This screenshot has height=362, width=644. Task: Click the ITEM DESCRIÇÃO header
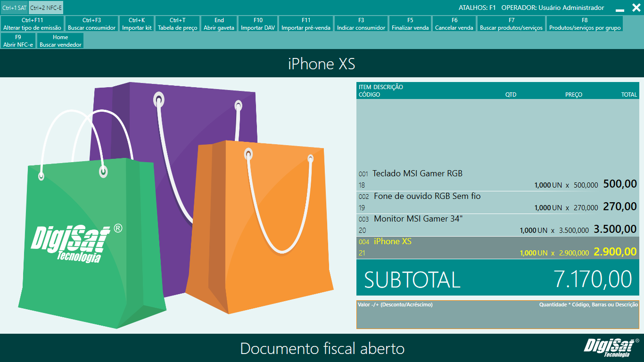[x=381, y=87]
